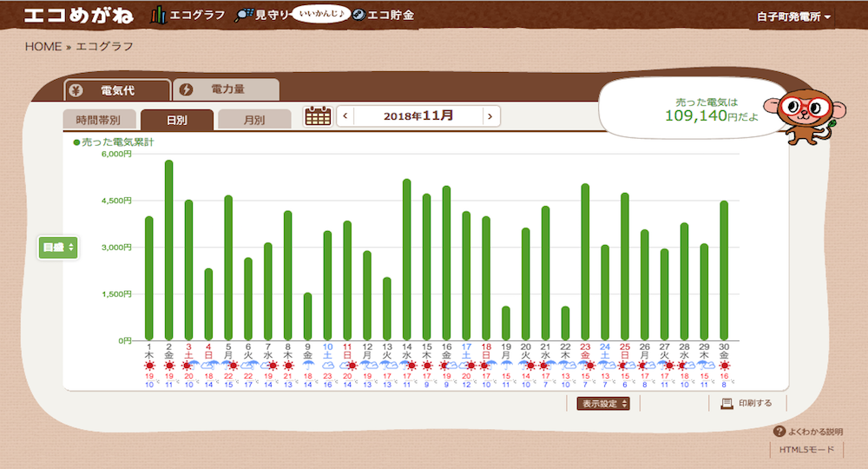Screen dimensions: 868x469
Task: Switch to the 時間帯別 view
Action: (99, 120)
